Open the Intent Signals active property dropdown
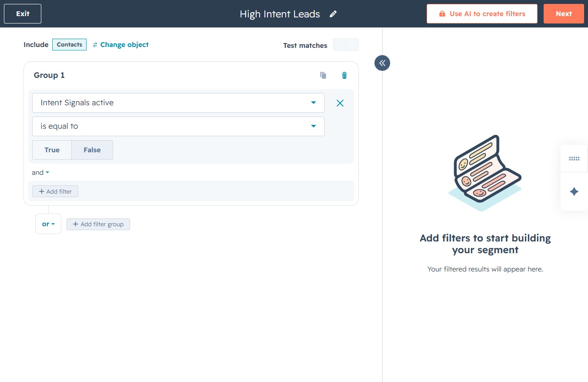Image resolution: width=588 pixels, height=382 pixels. 178,103
